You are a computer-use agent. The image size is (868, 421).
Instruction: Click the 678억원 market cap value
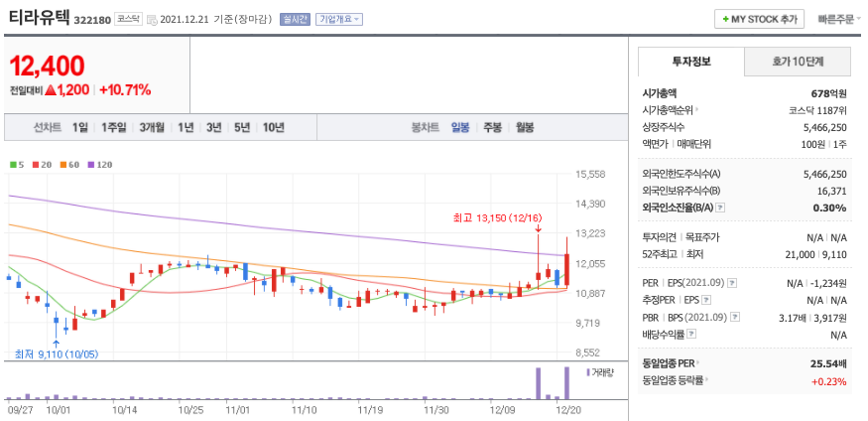pos(828,93)
